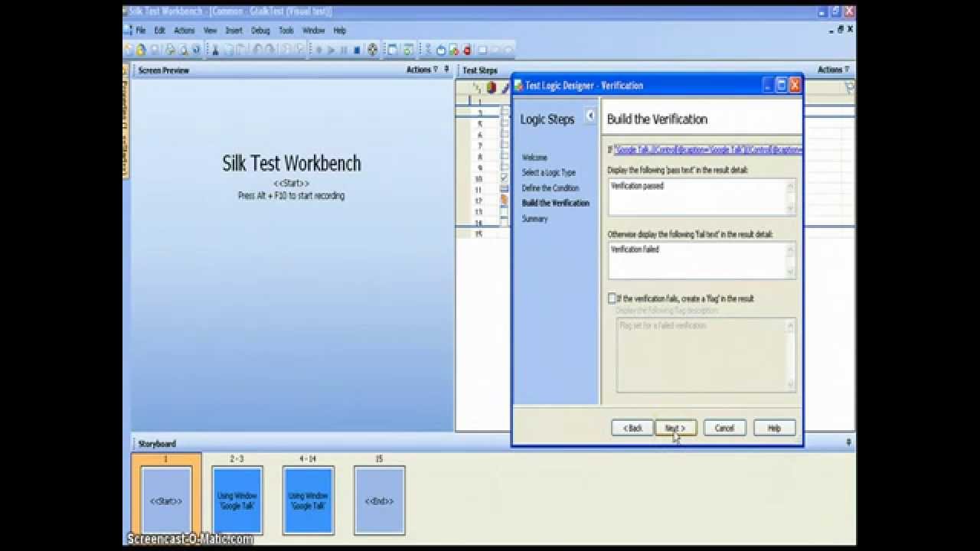The height and width of the screenshot is (551, 980).
Task: Click the Pause button in the main toolbar
Action: (x=344, y=50)
